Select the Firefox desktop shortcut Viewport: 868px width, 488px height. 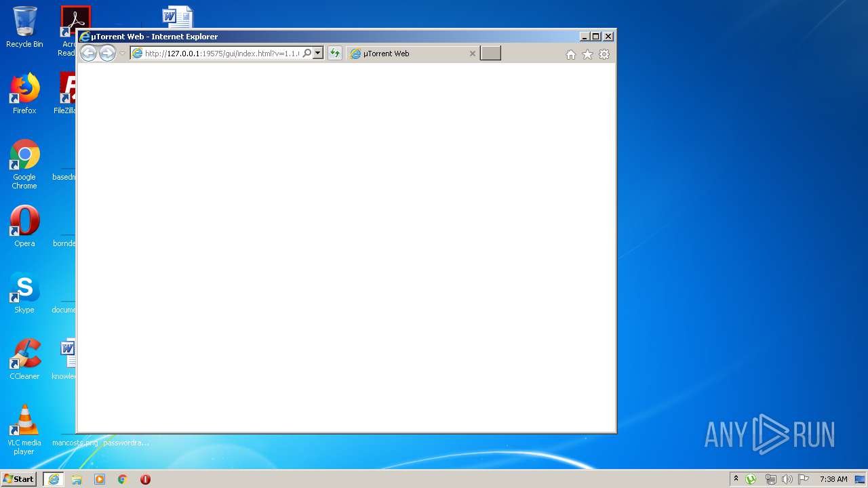coord(24,94)
